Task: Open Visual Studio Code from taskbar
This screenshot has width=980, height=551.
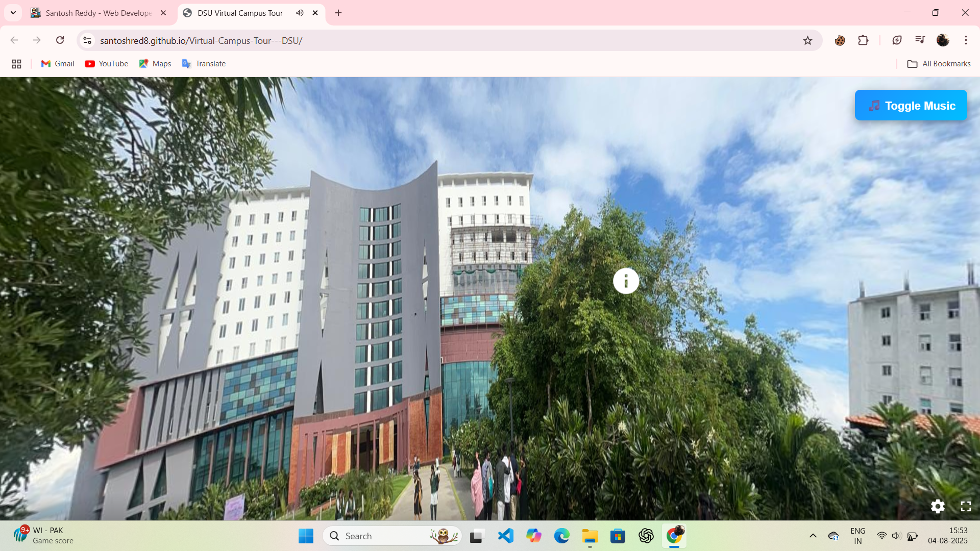Action: (505, 536)
